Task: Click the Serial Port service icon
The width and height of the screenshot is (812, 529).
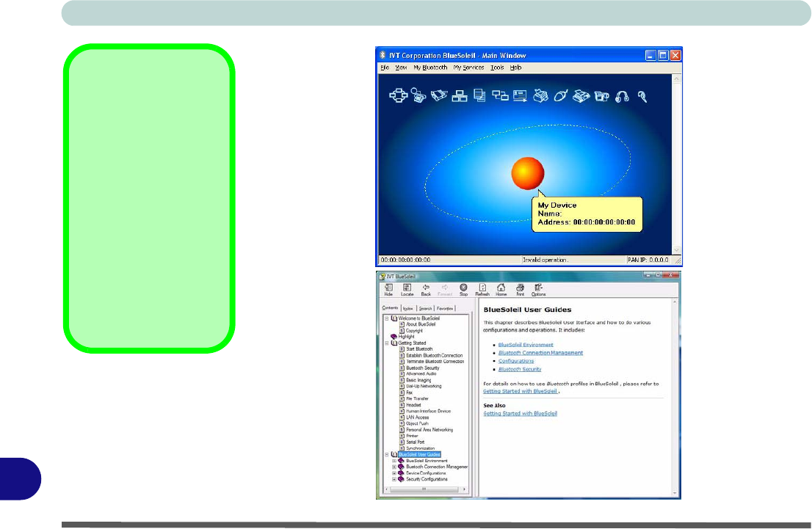Action: tap(438, 96)
